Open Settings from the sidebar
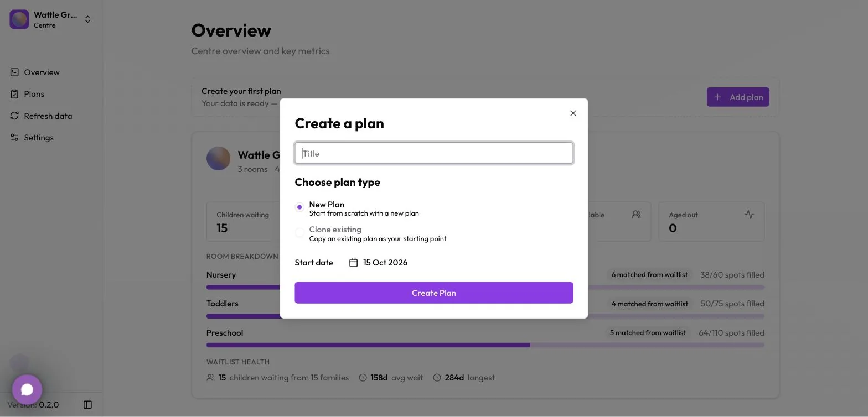 (39, 138)
